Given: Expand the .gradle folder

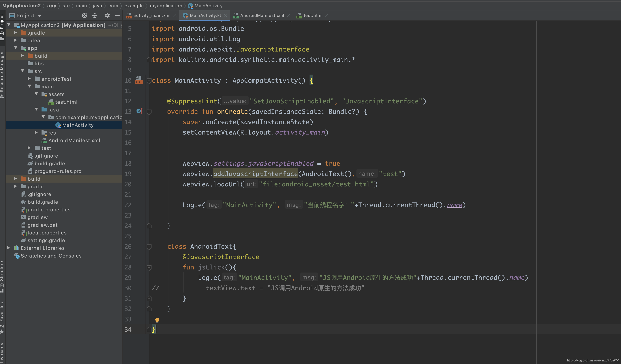Looking at the screenshot, I should pyautogui.click(x=15, y=33).
